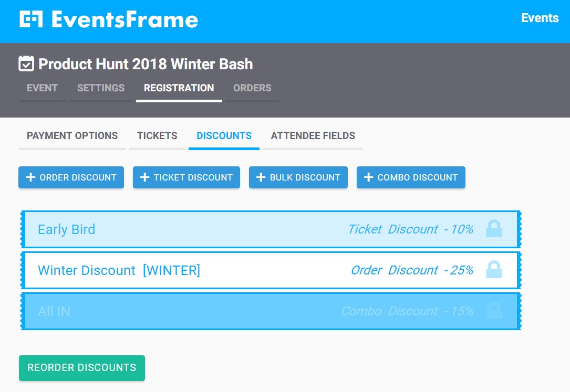Viewport: 570px width, 392px height.
Task: Toggle the lock on the Early Bird discount
Action: click(x=494, y=229)
